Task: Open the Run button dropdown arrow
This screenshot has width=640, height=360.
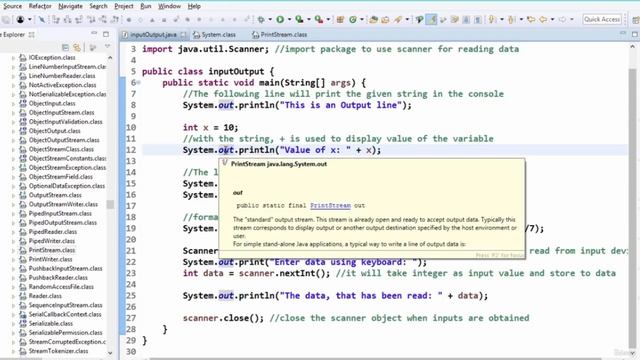Action: tap(289, 19)
